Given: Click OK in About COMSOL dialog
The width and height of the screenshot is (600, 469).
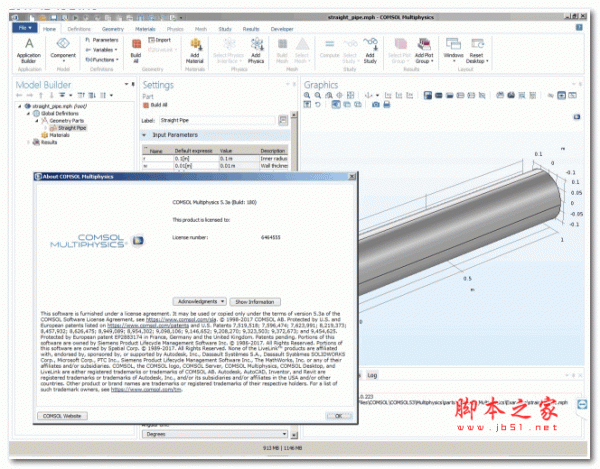Looking at the screenshot, I should click(x=339, y=416).
